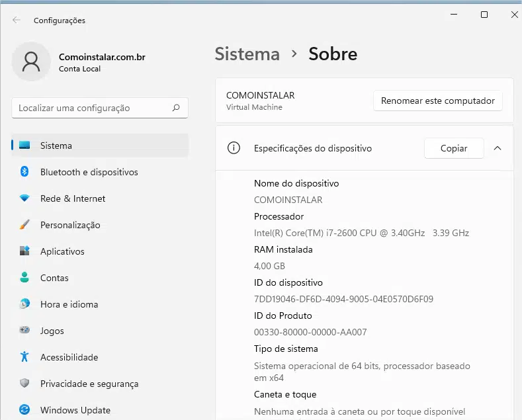522x420 pixels.
Task: Click the Sistema monitor icon
Action: point(24,145)
